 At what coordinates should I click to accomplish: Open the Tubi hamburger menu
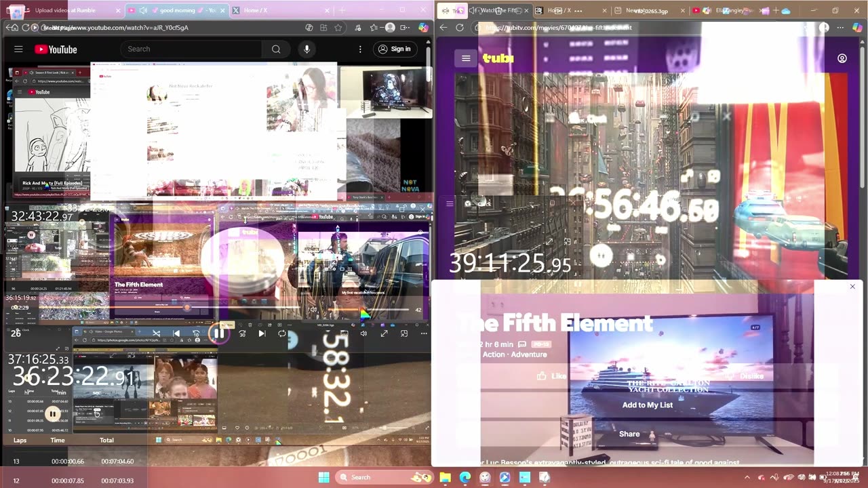[466, 58]
